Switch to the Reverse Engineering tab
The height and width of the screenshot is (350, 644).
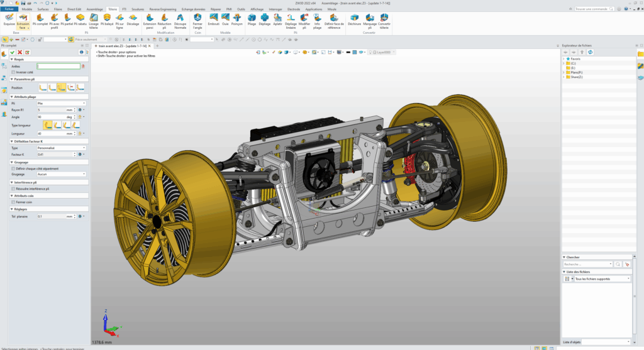(x=163, y=9)
